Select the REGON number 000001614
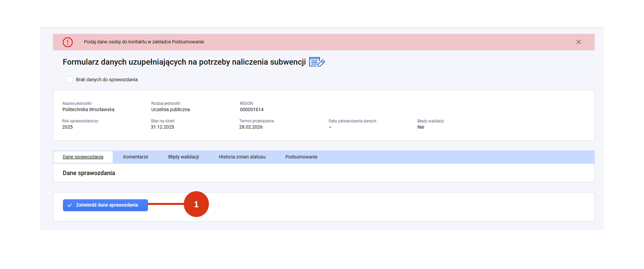The height and width of the screenshot is (269, 644). point(252,110)
